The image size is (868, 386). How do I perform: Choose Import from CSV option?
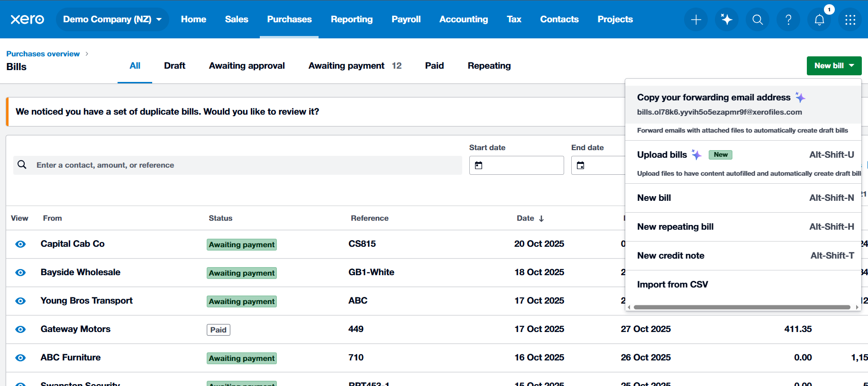click(x=672, y=285)
